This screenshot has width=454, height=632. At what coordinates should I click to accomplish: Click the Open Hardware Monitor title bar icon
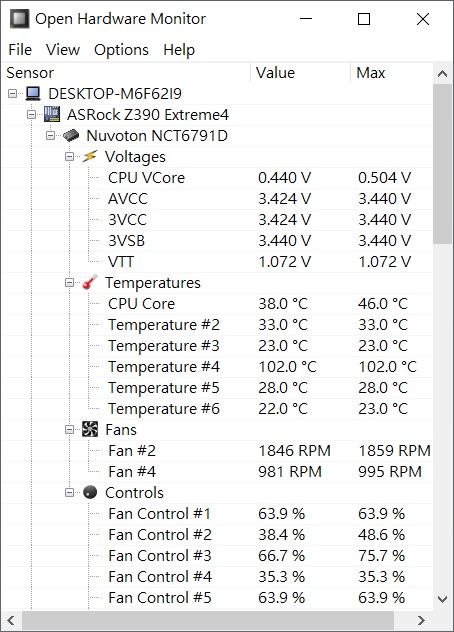[19, 19]
